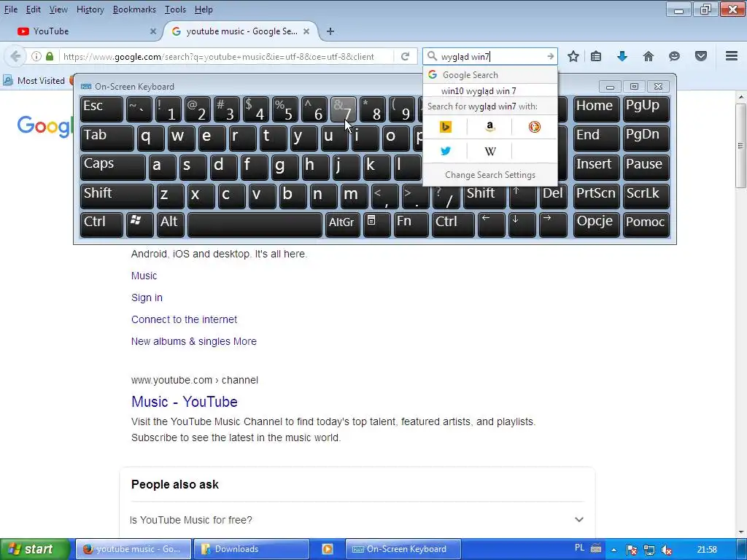Open the media player taskbar icon

tap(328, 549)
